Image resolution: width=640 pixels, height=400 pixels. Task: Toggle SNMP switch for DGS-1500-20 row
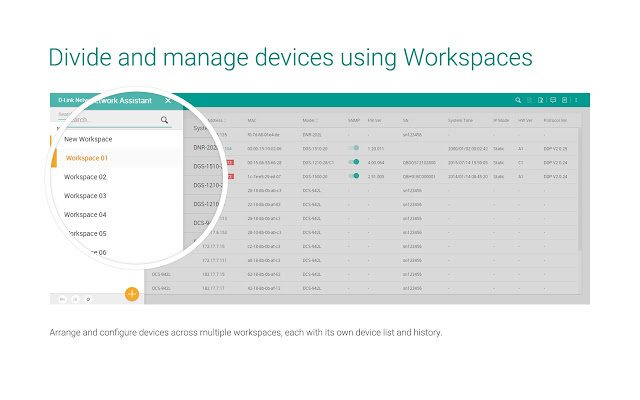pos(354,175)
